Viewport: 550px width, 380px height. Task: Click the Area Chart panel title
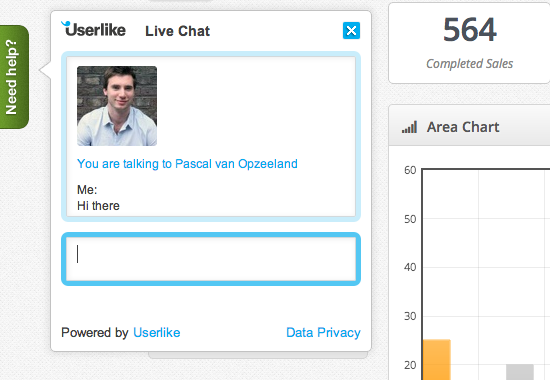(x=463, y=127)
